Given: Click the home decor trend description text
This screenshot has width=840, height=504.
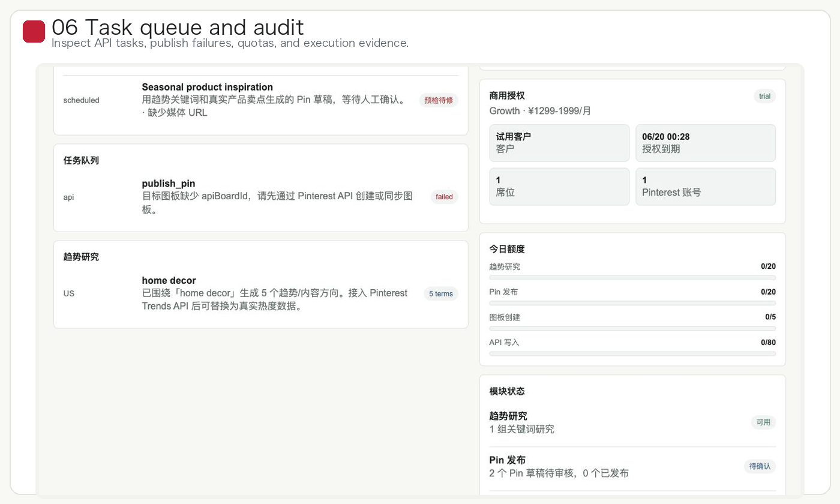Looking at the screenshot, I should pos(275,299).
